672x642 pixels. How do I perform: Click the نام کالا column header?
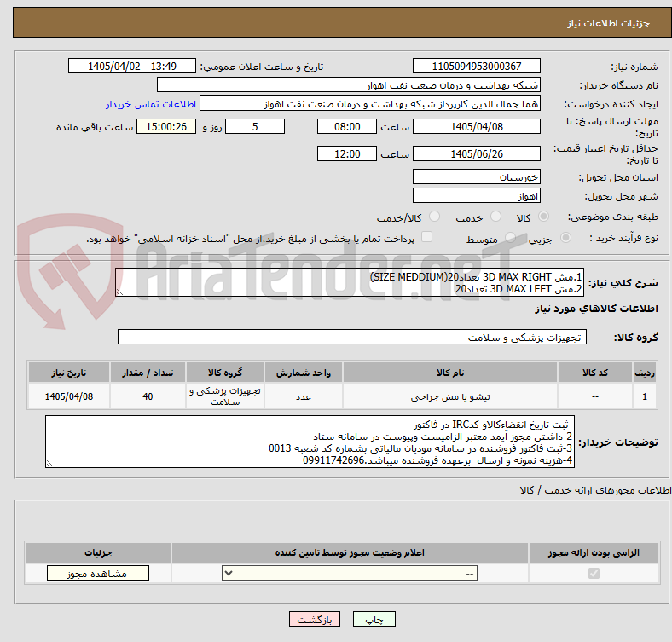pos(450,373)
